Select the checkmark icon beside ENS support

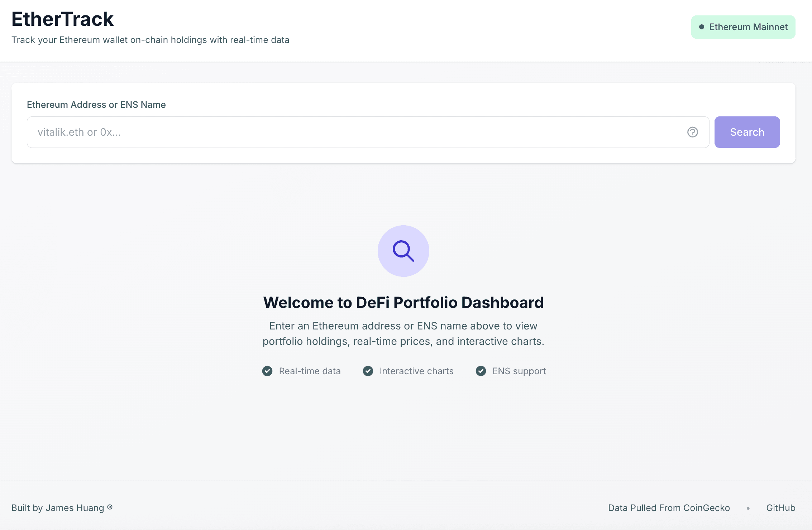click(x=481, y=371)
